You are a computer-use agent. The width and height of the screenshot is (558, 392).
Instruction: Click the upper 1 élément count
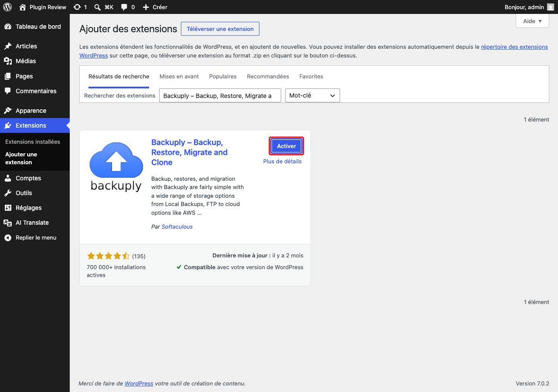[x=537, y=119]
